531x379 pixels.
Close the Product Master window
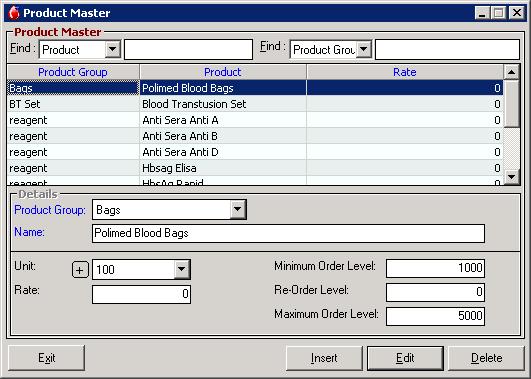point(517,13)
